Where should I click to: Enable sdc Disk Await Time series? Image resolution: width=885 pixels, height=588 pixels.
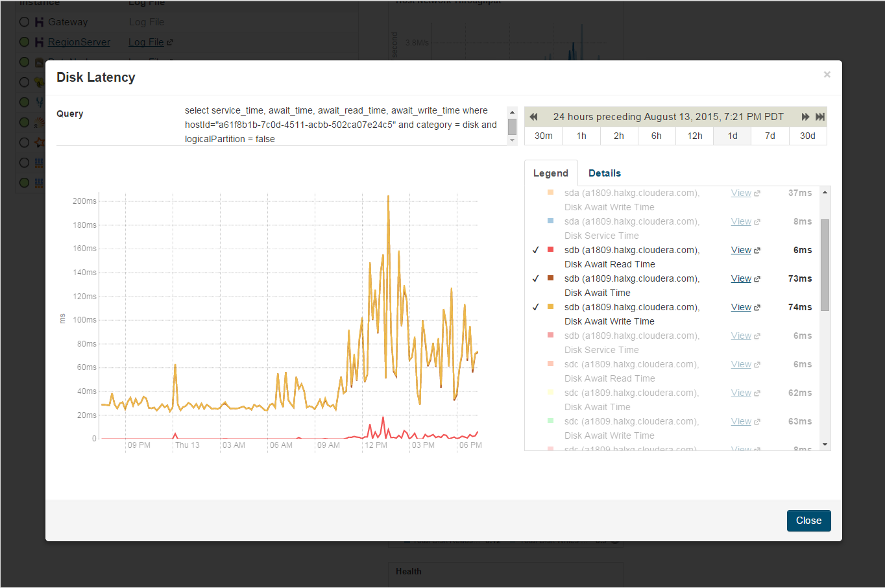pyautogui.click(x=631, y=400)
